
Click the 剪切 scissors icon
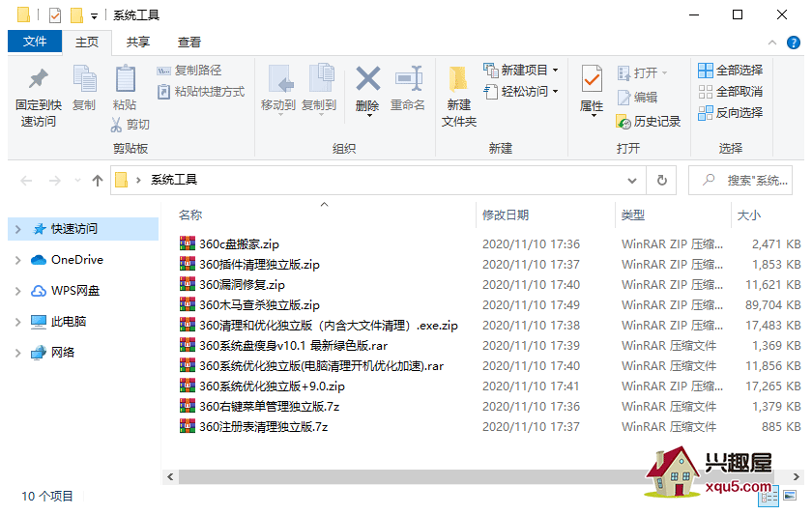tap(116, 125)
